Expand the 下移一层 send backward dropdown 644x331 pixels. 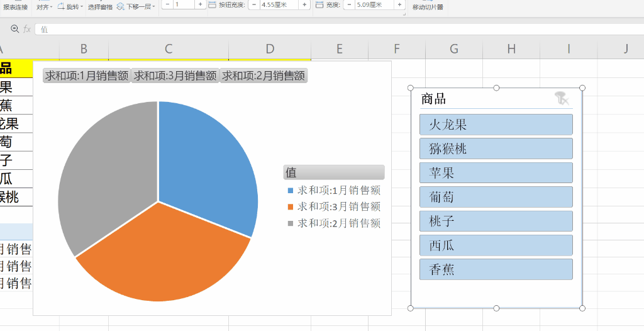pyautogui.click(x=136, y=6)
